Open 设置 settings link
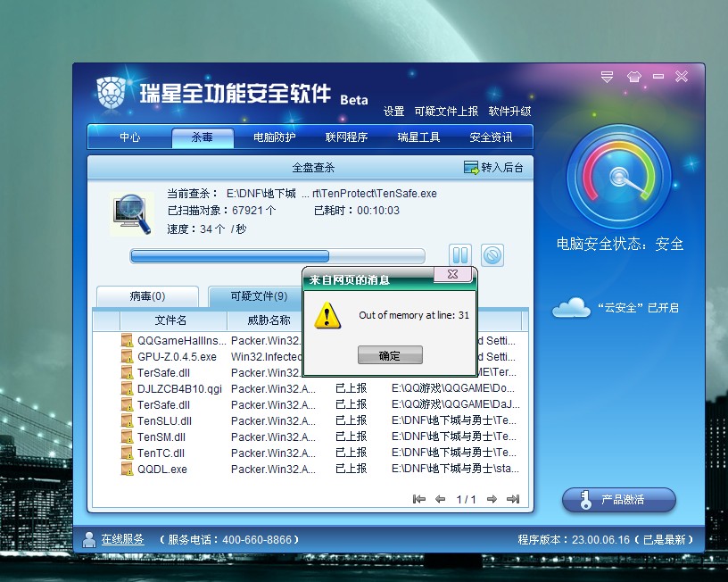Image resolution: width=728 pixels, height=582 pixels. click(393, 112)
